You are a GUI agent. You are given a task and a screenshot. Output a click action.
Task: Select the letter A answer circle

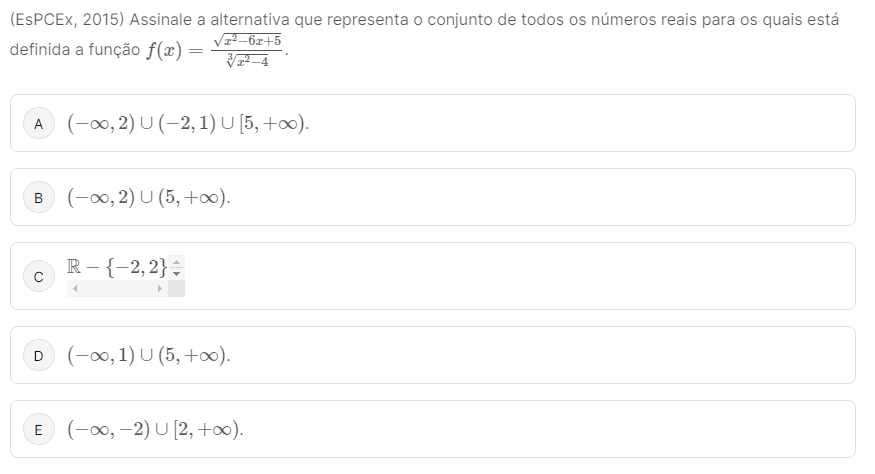click(x=39, y=123)
